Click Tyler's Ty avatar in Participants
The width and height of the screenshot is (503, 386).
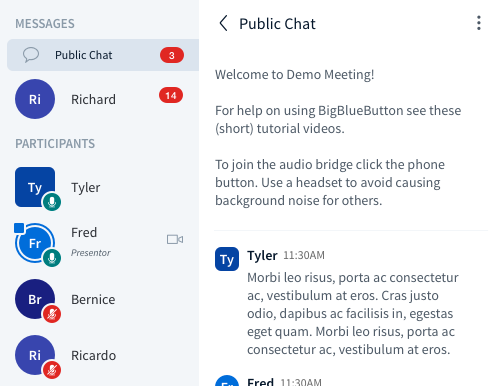(35, 187)
